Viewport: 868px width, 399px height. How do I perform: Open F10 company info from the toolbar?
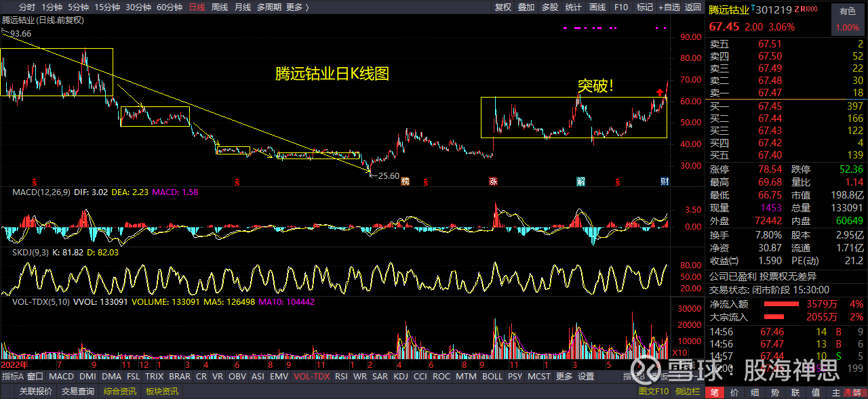621,7
